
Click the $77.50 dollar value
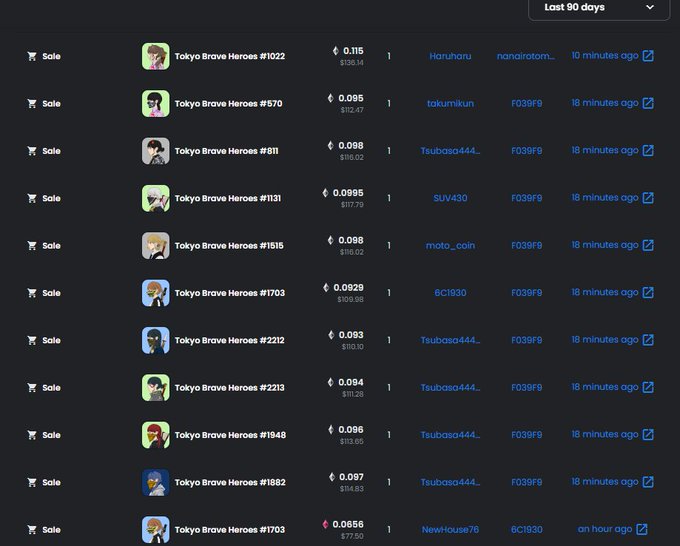352,536
